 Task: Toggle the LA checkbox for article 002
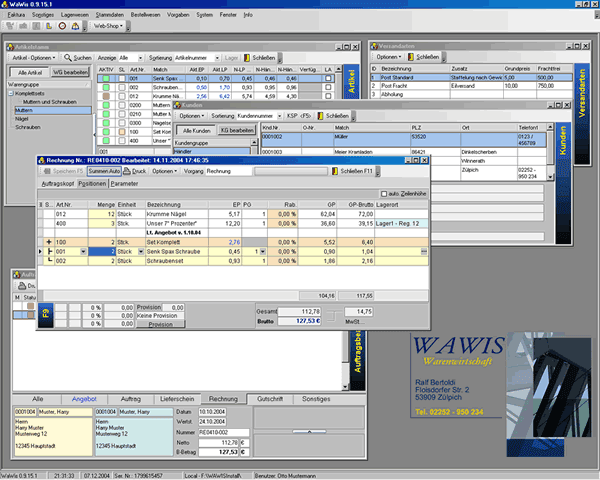328,87
